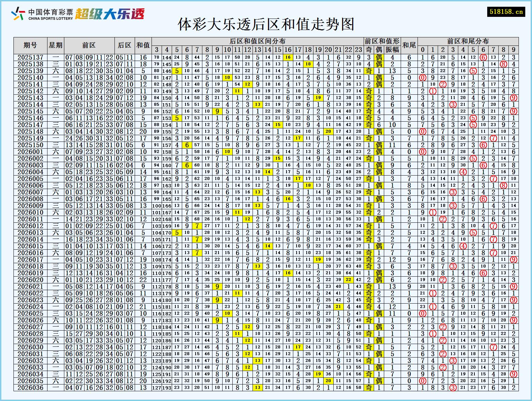
Task: Click the chart title 体彩大乐透后区和值走势图
Action: pos(266,24)
